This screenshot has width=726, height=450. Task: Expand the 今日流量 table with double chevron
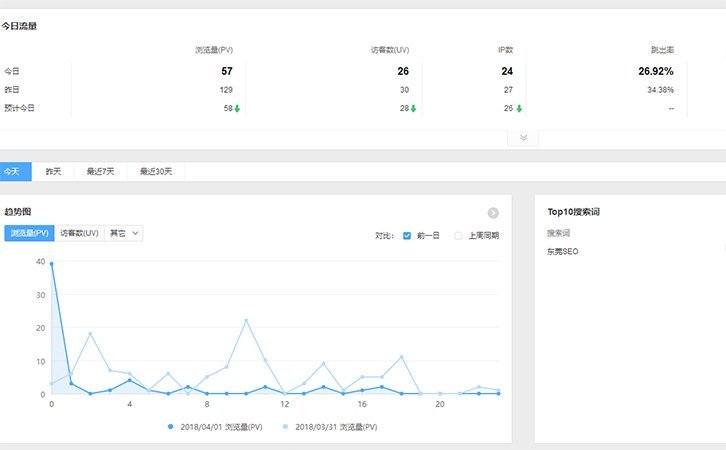[x=522, y=138]
